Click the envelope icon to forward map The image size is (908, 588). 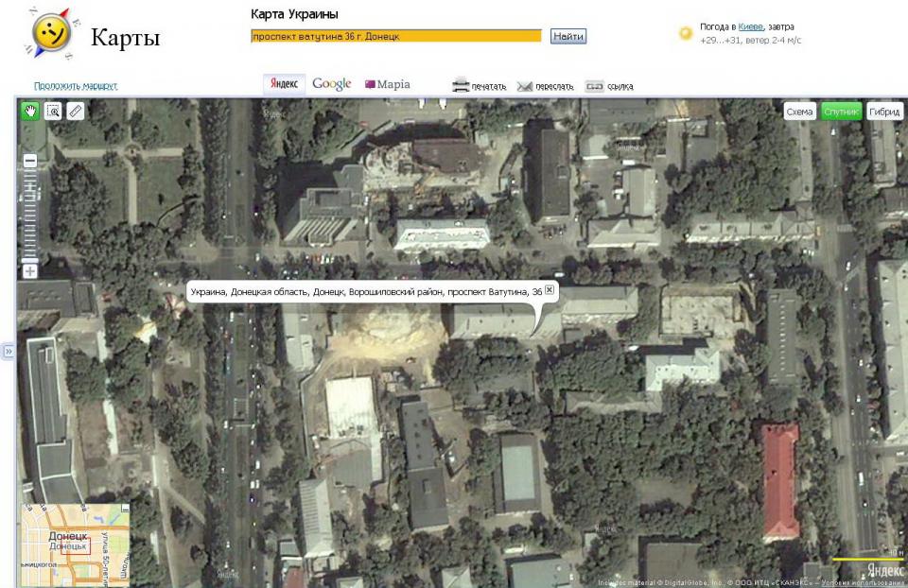(x=525, y=86)
